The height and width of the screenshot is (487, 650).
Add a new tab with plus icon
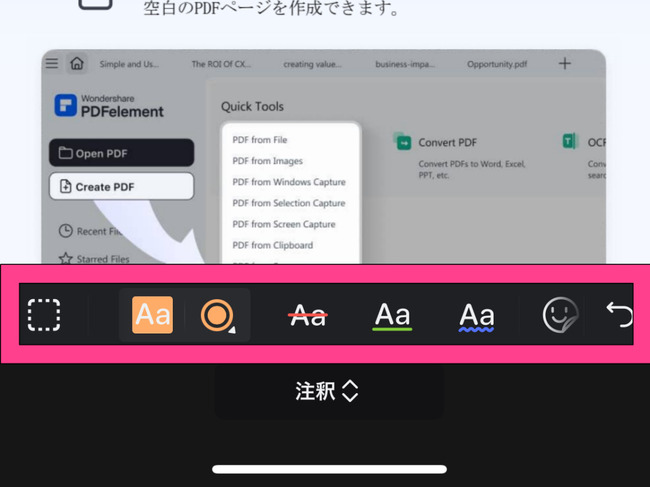coord(565,63)
